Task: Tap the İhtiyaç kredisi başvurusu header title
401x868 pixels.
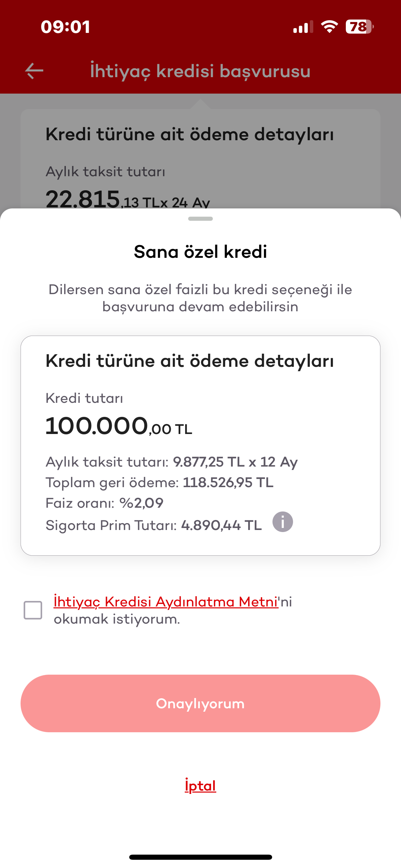Action: tap(200, 71)
